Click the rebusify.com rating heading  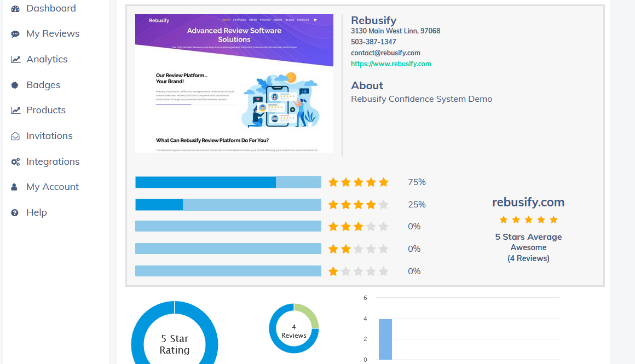click(528, 202)
